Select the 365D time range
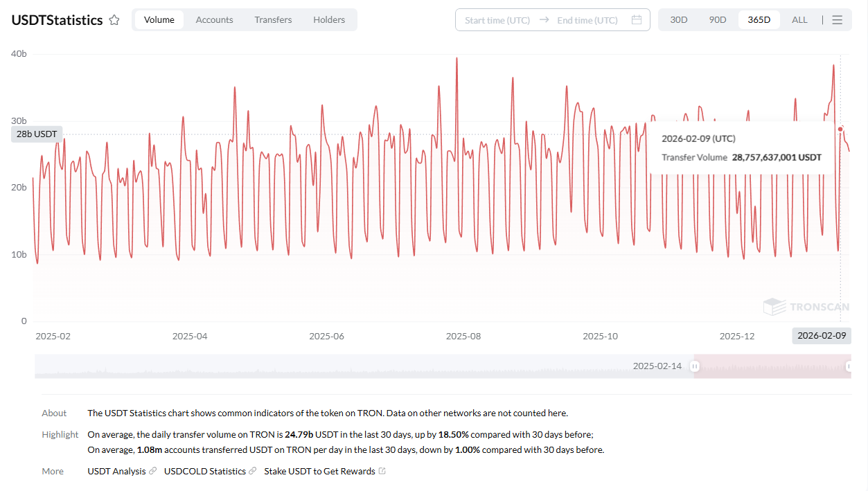Image resolution: width=868 pixels, height=491 pixels. click(x=759, y=20)
